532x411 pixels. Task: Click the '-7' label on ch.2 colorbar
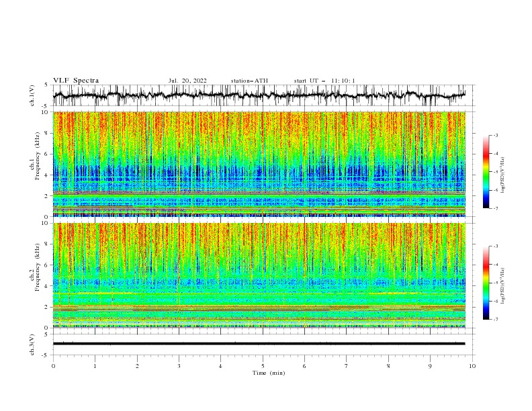click(495, 320)
